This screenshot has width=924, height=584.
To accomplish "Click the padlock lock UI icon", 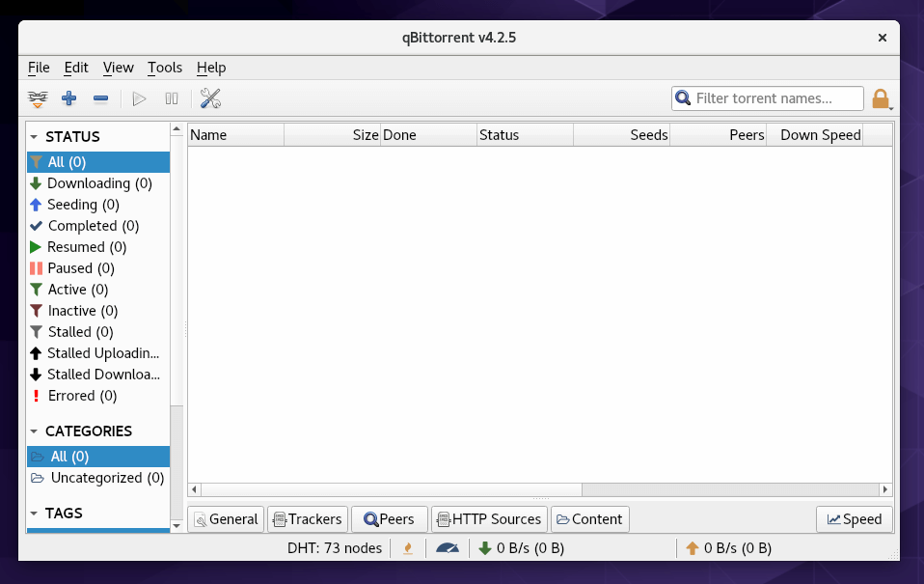I will [880, 98].
